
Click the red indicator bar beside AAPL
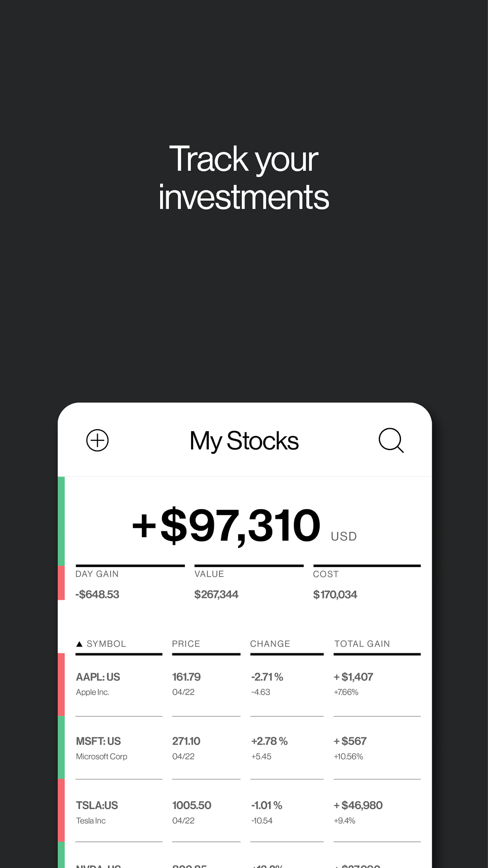(x=61, y=684)
